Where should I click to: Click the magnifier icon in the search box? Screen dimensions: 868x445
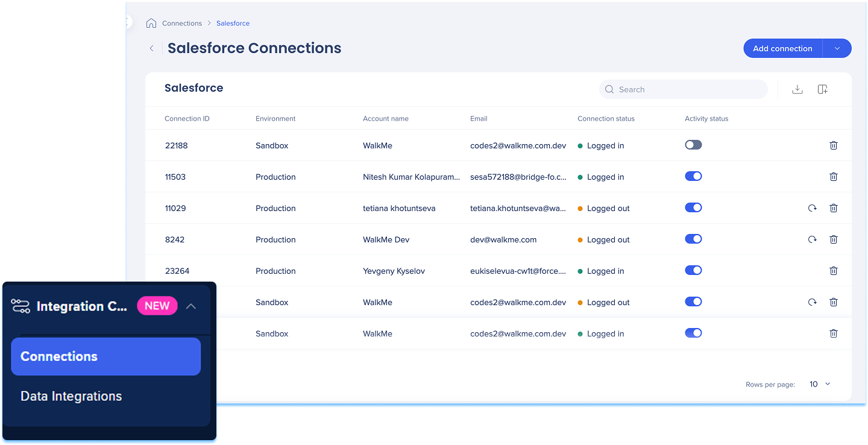tap(609, 89)
